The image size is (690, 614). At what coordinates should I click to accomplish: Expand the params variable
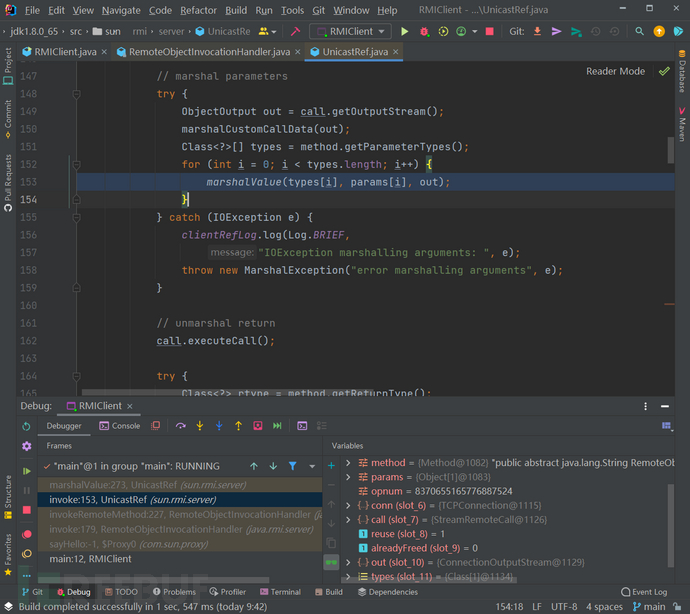point(348,477)
